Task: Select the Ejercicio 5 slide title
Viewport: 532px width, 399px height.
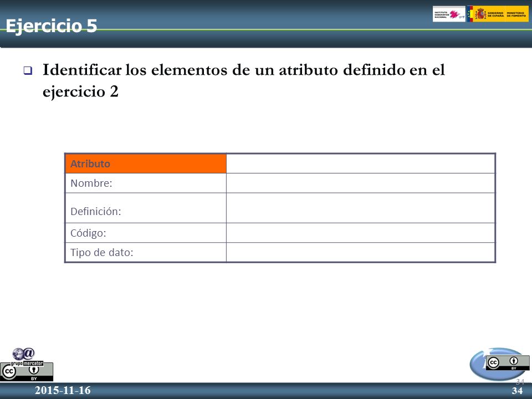Action: click(x=52, y=26)
